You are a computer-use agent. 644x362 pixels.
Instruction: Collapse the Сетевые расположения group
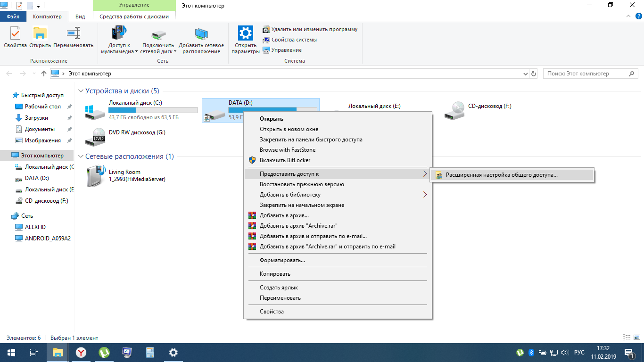tap(81, 156)
